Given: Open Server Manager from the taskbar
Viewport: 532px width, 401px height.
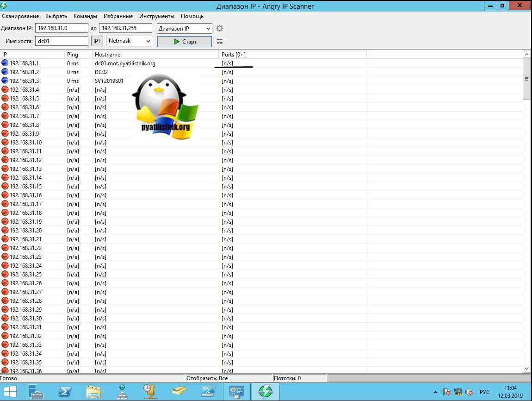Looking at the screenshot, I should tap(36, 392).
